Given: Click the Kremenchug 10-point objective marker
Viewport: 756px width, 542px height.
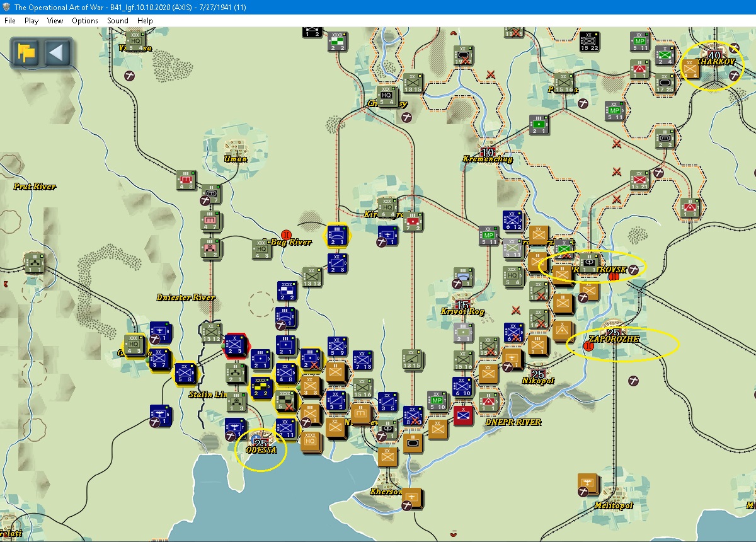Looking at the screenshot, I should pyautogui.click(x=488, y=152).
